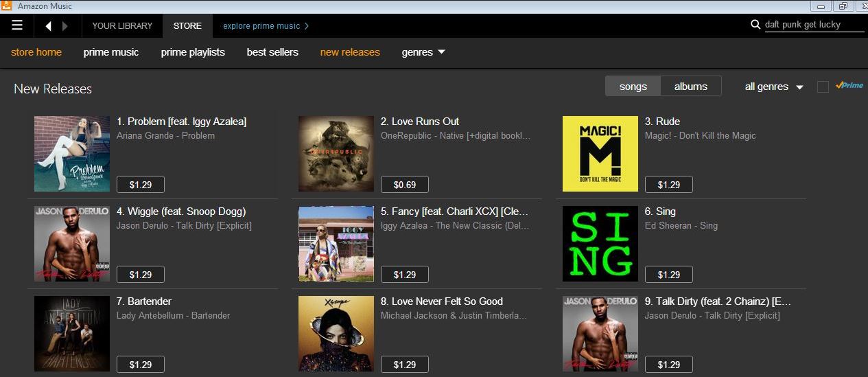Go to store home

pyautogui.click(x=36, y=52)
